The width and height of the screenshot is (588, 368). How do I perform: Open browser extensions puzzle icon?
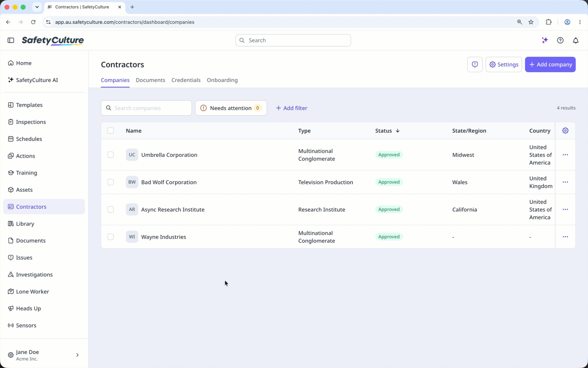(x=548, y=22)
